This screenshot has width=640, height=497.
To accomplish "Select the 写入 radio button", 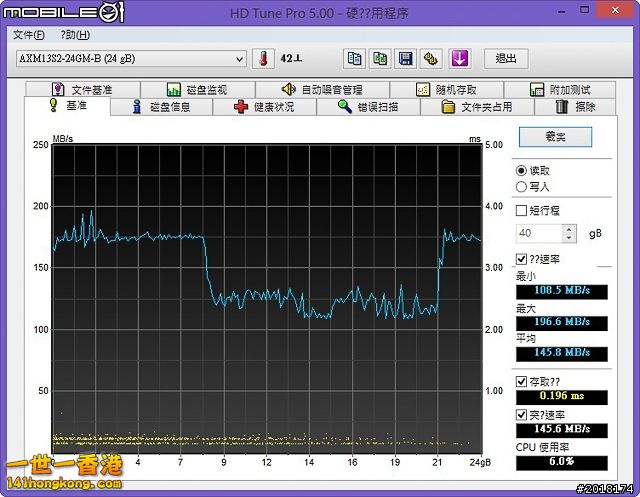I will pyautogui.click(x=521, y=187).
